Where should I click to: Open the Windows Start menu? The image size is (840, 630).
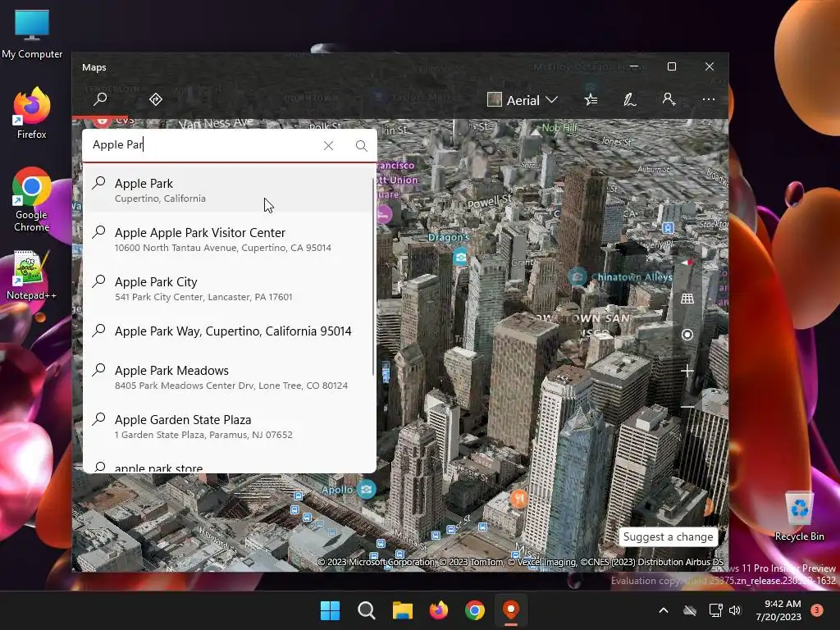pos(330,610)
